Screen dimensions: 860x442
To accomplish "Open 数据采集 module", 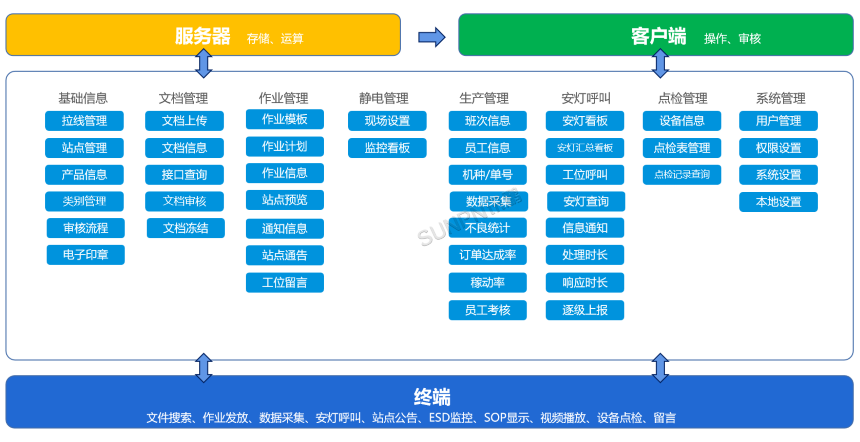I will click(x=489, y=201).
